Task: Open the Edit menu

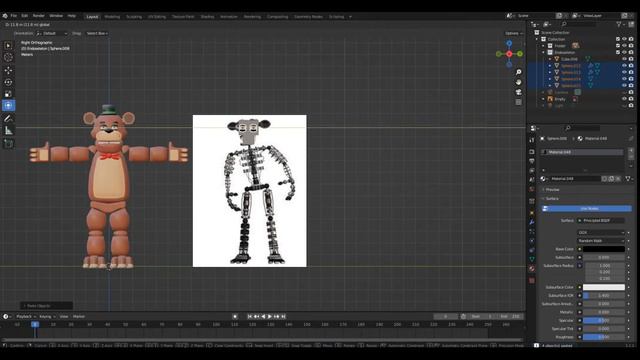Action: (x=25, y=16)
